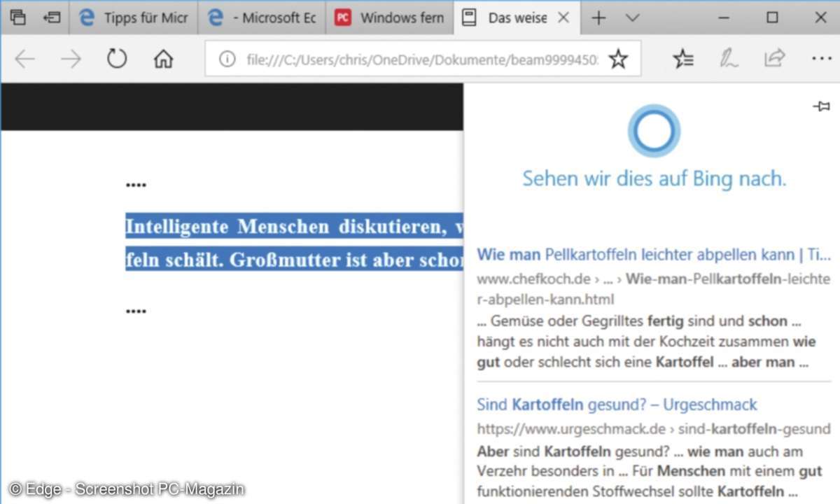Focus the address bar file URL
Image resolution: width=840 pixels, height=504 pixels.
(x=422, y=59)
